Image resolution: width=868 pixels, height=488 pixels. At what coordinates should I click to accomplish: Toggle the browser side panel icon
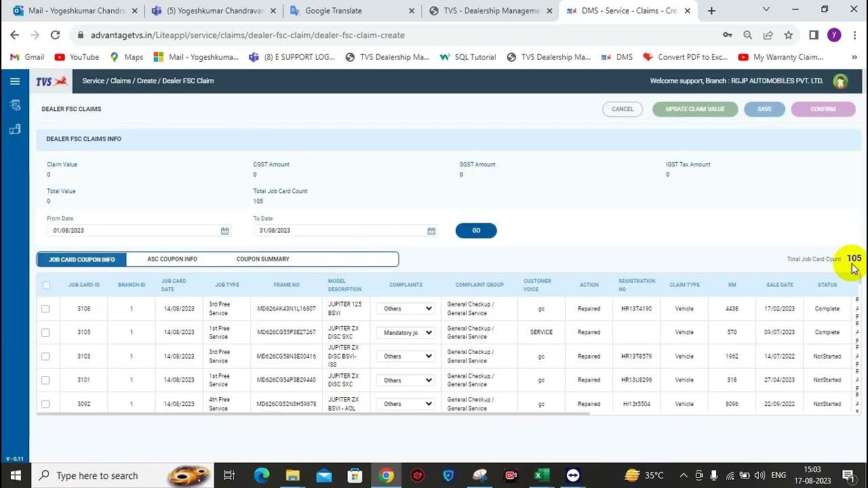[814, 35]
